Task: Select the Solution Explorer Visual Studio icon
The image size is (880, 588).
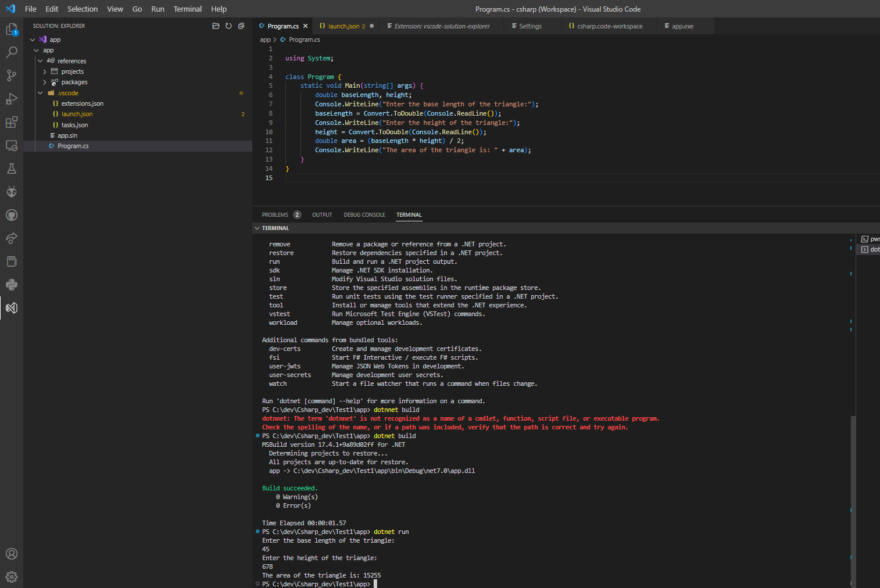Action: point(12,308)
